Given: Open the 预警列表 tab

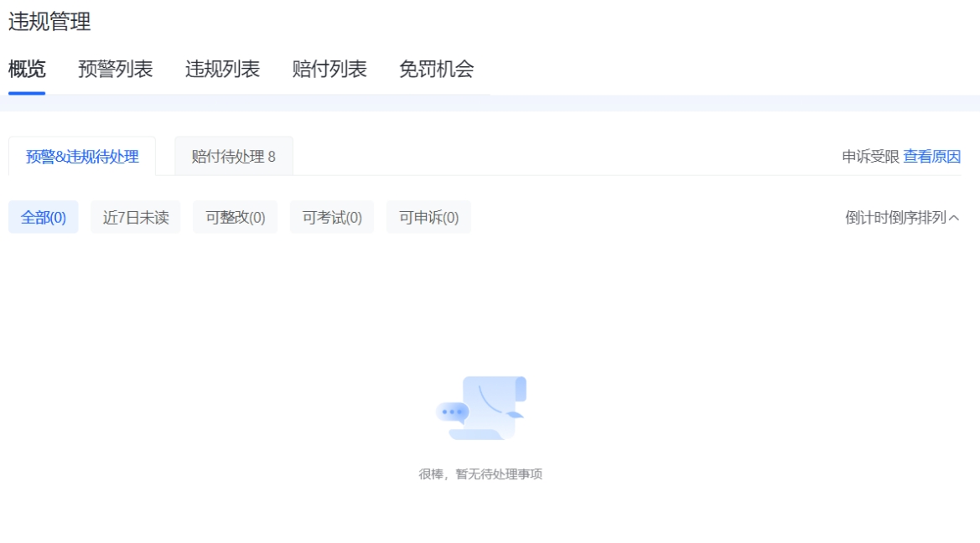Looking at the screenshot, I should point(116,70).
